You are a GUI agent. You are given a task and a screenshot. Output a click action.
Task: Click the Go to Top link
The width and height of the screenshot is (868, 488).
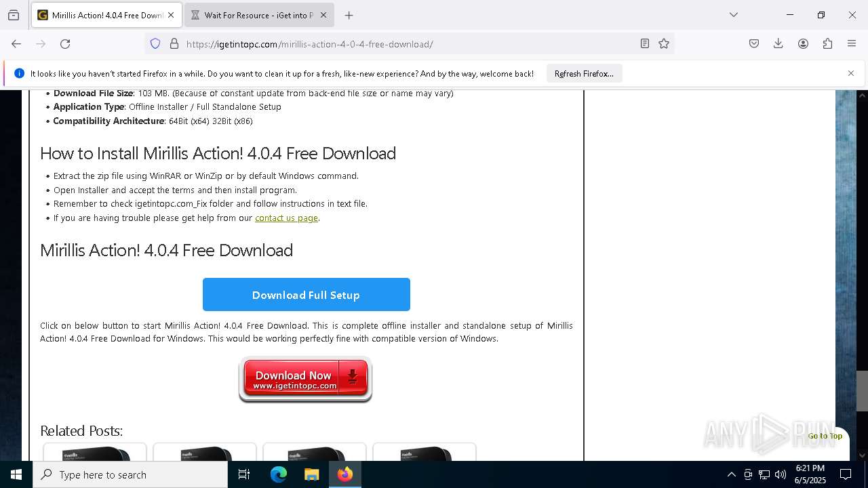[x=825, y=436]
